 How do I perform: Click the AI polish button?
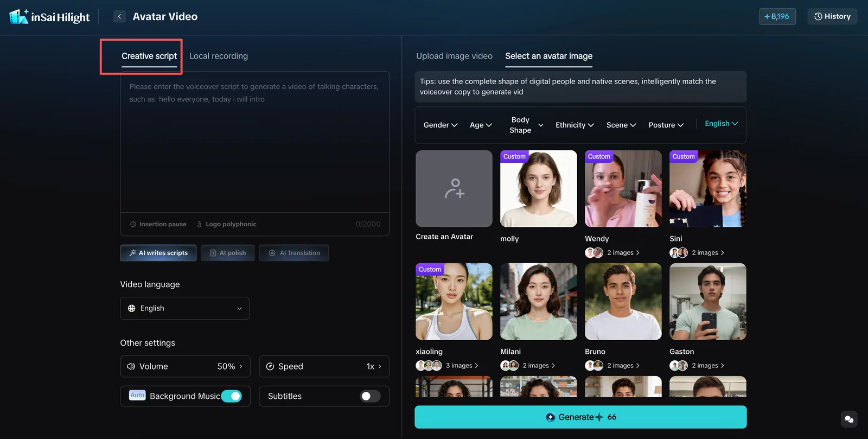[x=228, y=253]
